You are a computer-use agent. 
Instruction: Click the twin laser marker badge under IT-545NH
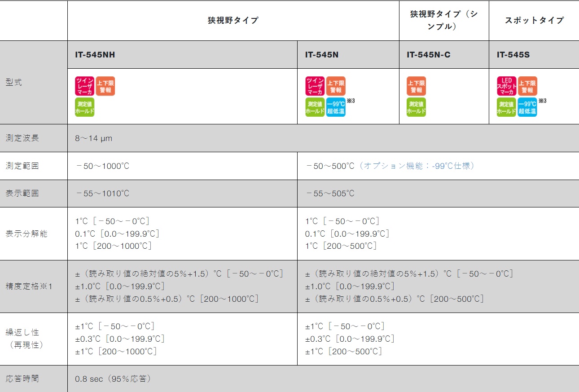84,86
